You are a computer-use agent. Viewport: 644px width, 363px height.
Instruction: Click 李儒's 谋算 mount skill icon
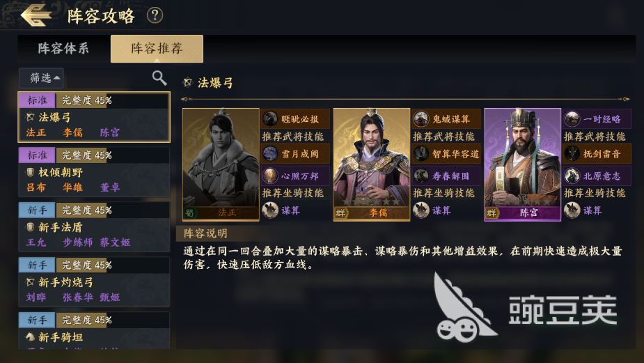(x=421, y=210)
